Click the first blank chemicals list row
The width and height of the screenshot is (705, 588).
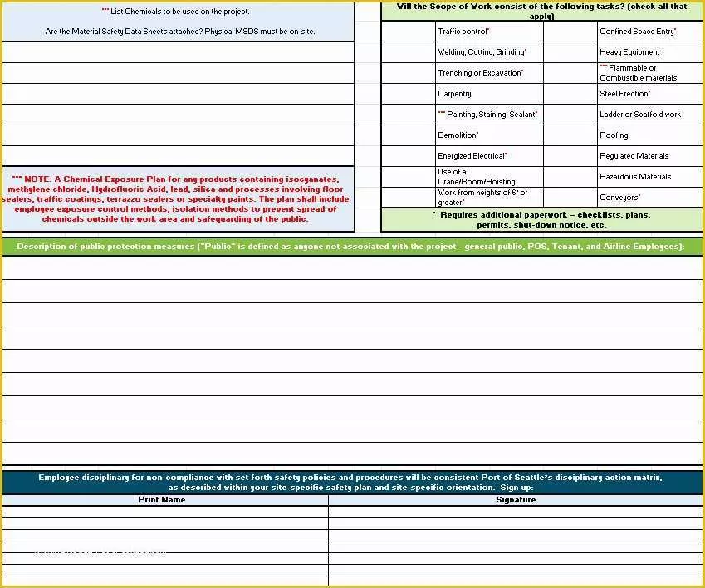pyautogui.click(x=179, y=52)
